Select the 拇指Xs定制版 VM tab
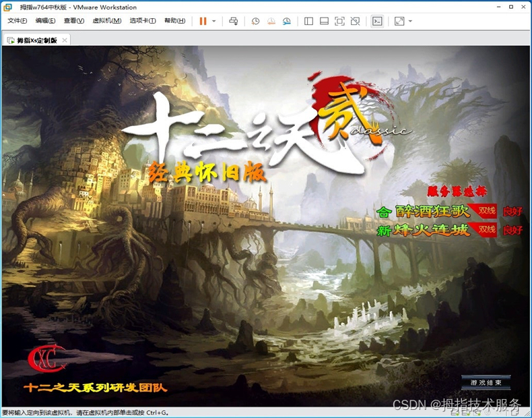Image resolution: width=532 pixels, height=418 pixels. [x=36, y=40]
